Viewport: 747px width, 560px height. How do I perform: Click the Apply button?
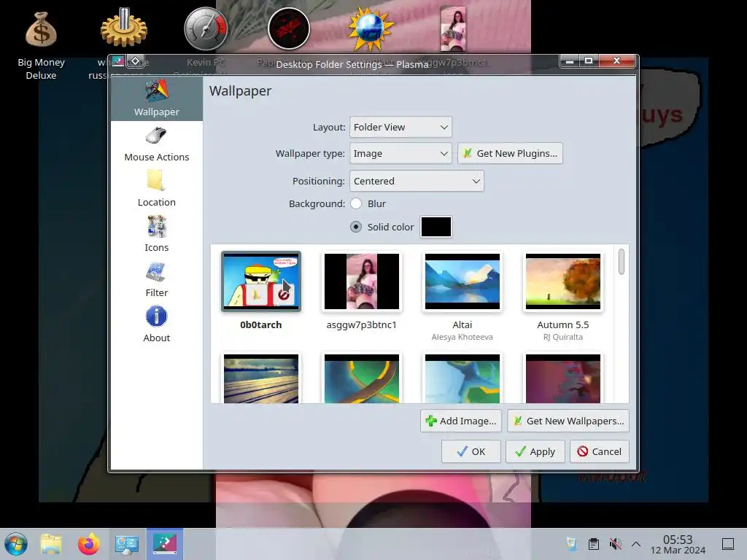(535, 451)
